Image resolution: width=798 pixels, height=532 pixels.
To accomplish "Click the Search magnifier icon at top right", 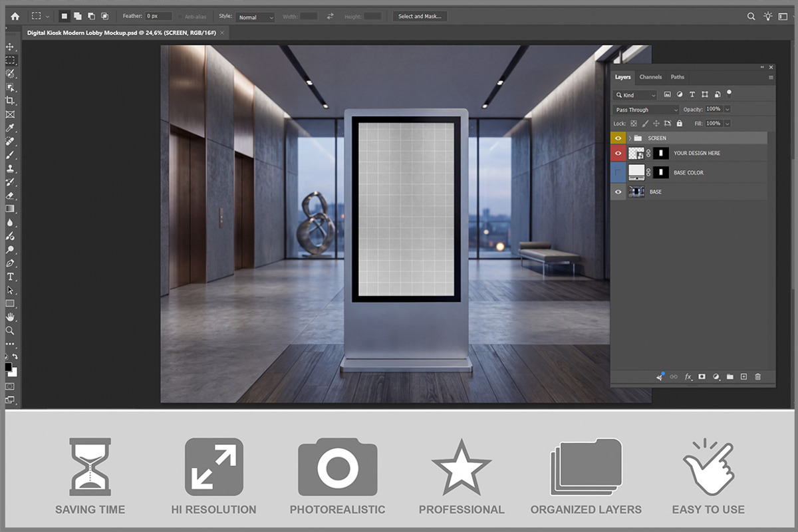I will [751, 16].
